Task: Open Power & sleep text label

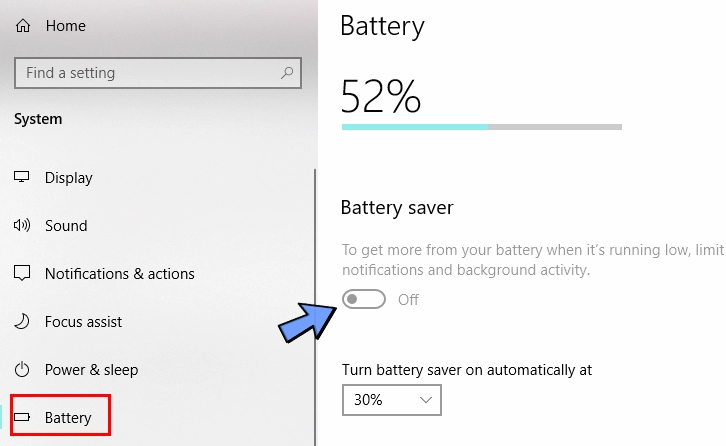Action: point(92,370)
